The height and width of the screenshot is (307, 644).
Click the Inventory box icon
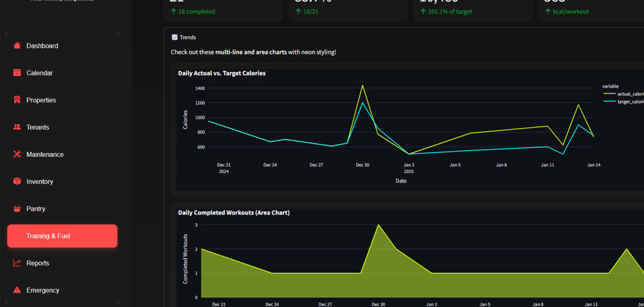pos(17,181)
